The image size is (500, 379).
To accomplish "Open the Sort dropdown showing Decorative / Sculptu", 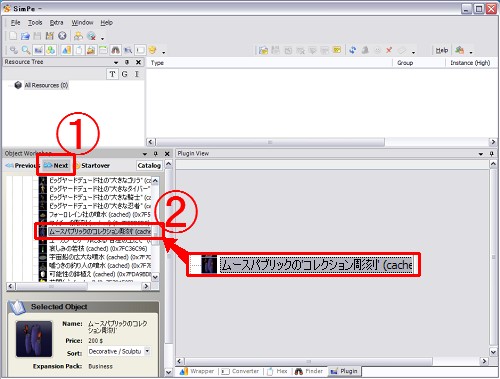I will (119, 351).
